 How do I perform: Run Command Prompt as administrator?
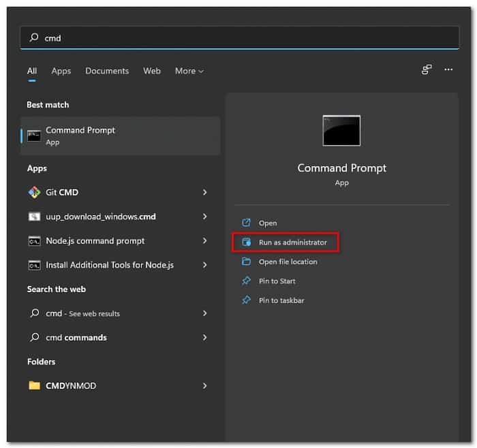(x=292, y=242)
